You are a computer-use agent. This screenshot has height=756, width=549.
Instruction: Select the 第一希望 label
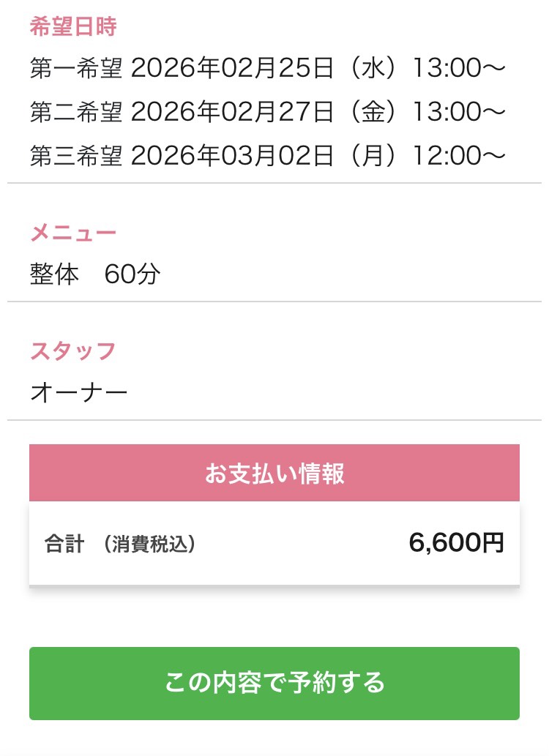pos(75,70)
